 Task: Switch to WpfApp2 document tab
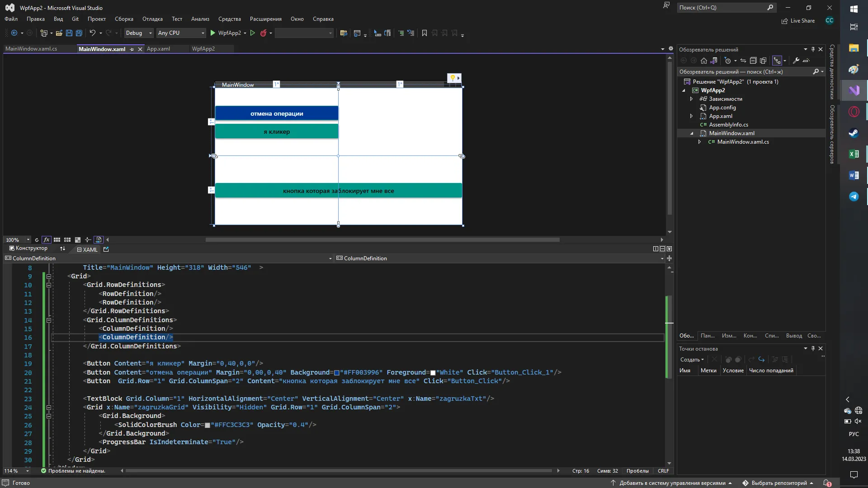pyautogui.click(x=203, y=49)
